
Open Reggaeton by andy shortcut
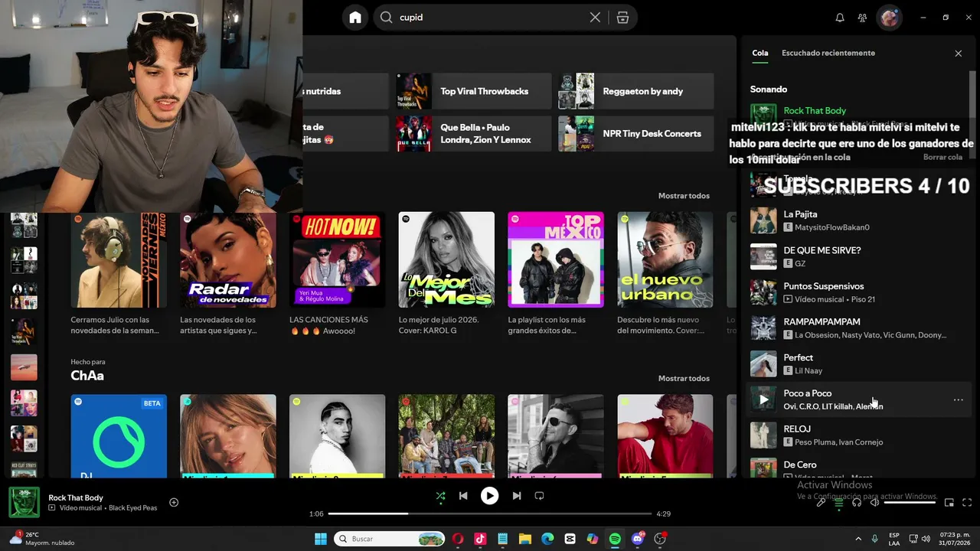pyautogui.click(x=635, y=91)
